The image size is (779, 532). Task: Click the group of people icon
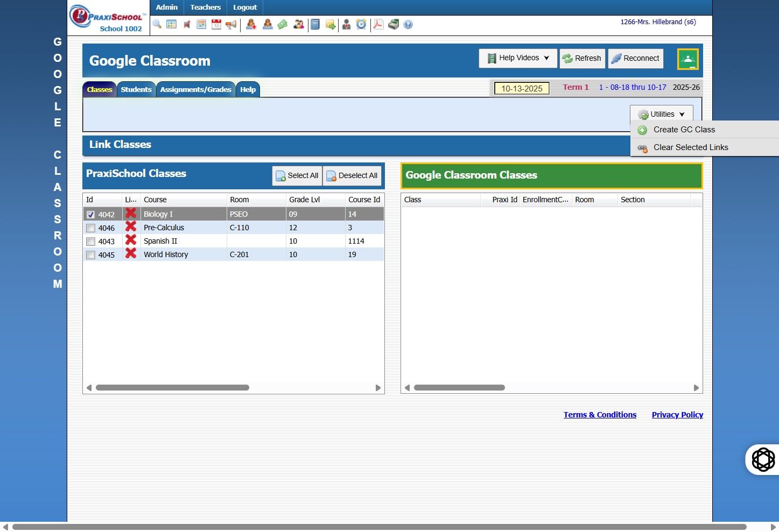(x=298, y=24)
